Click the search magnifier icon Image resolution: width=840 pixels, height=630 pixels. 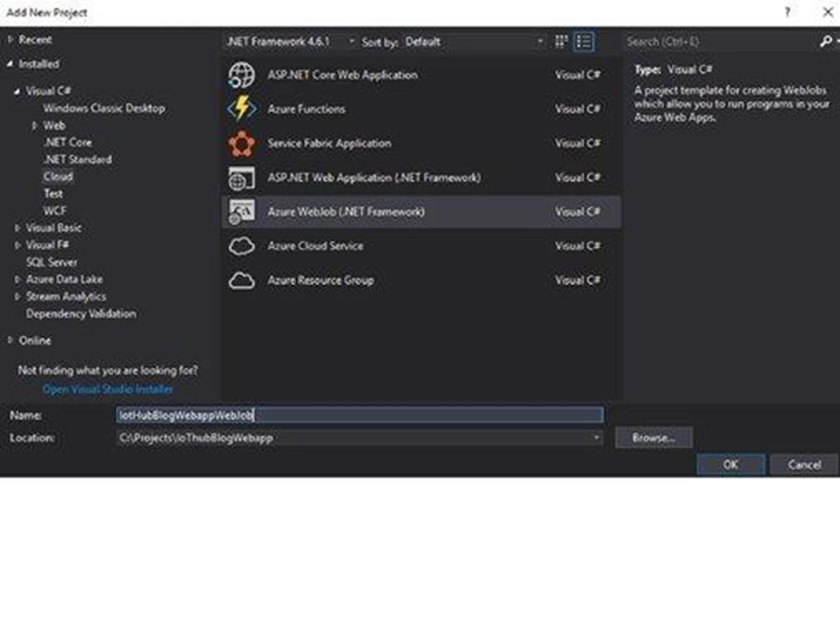(x=824, y=41)
